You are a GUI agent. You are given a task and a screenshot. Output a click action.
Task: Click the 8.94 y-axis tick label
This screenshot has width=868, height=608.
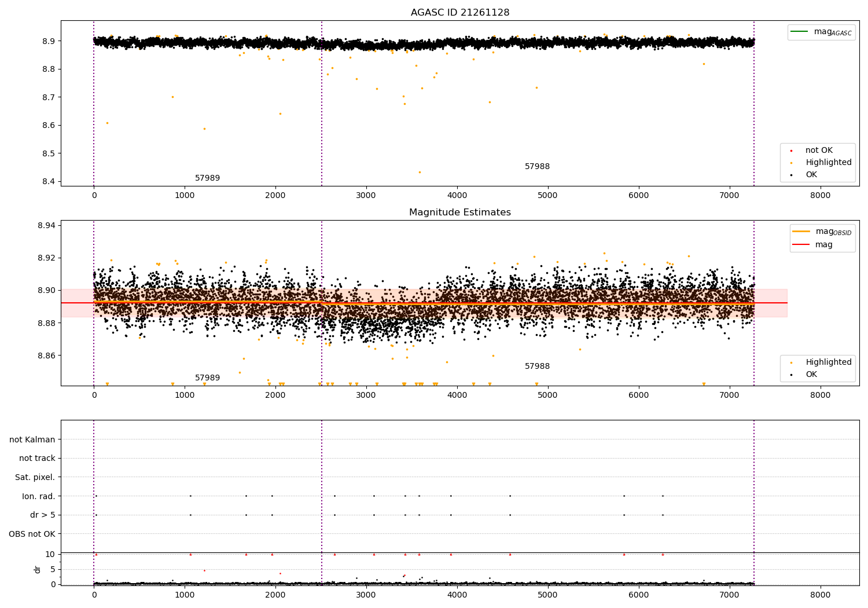(46, 226)
